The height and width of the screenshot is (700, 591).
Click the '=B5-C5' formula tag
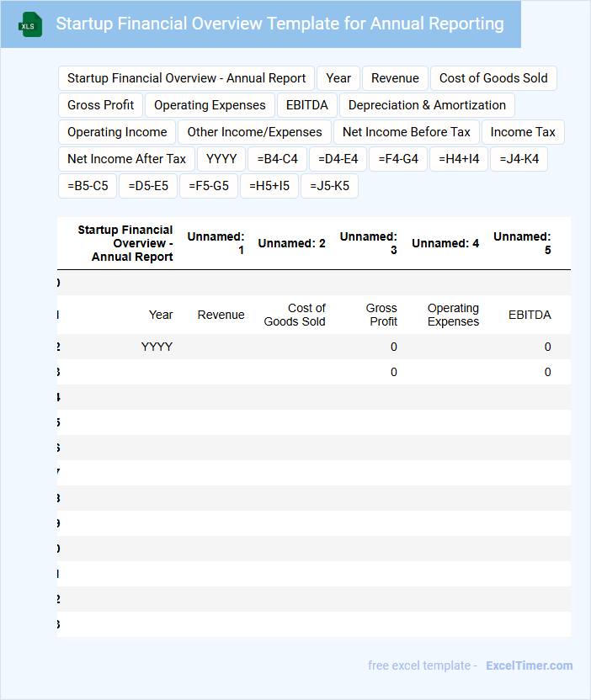click(x=88, y=186)
